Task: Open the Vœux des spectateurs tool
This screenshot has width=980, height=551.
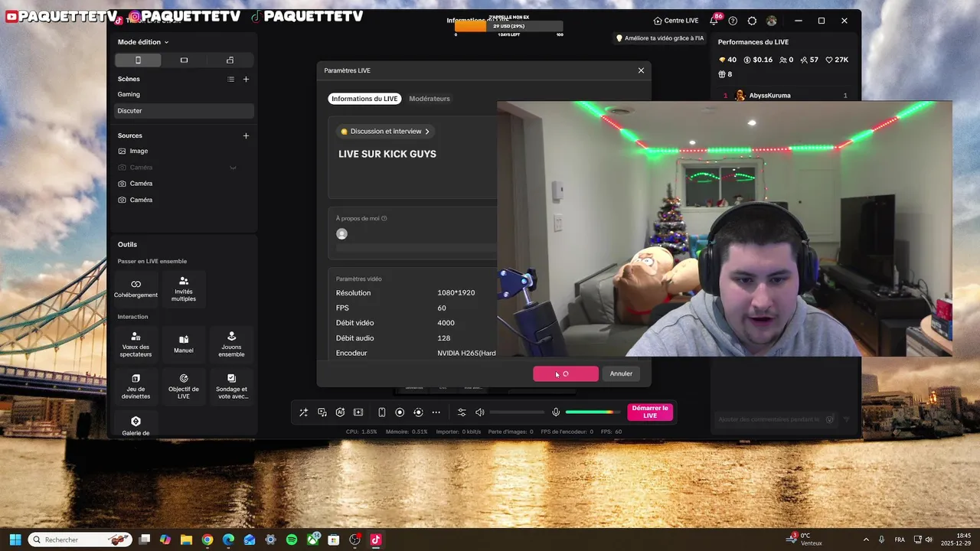Action: [136, 344]
